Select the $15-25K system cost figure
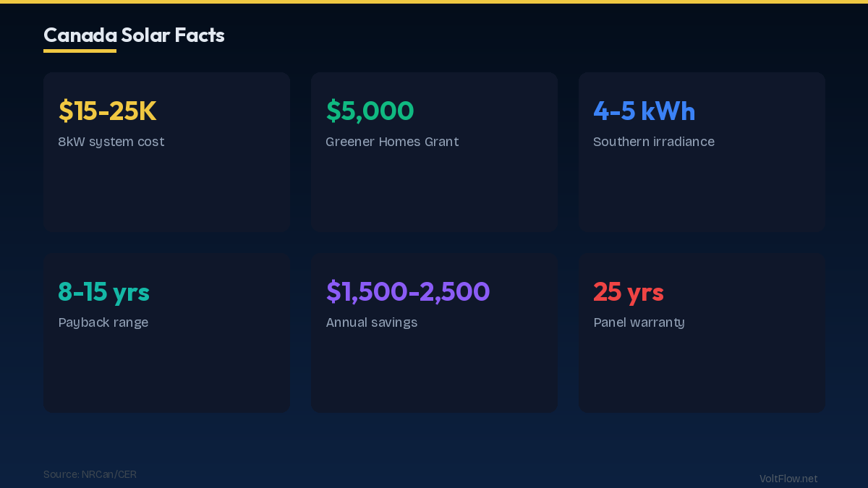 click(107, 111)
